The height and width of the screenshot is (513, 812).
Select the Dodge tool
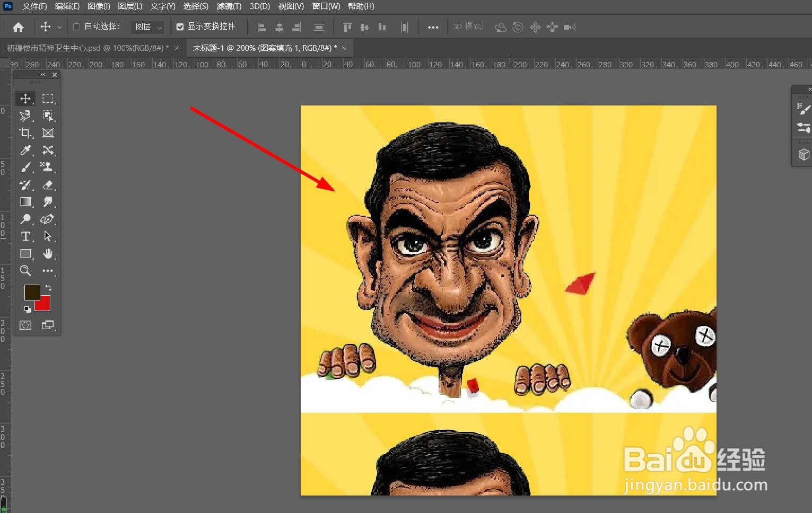(25, 219)
